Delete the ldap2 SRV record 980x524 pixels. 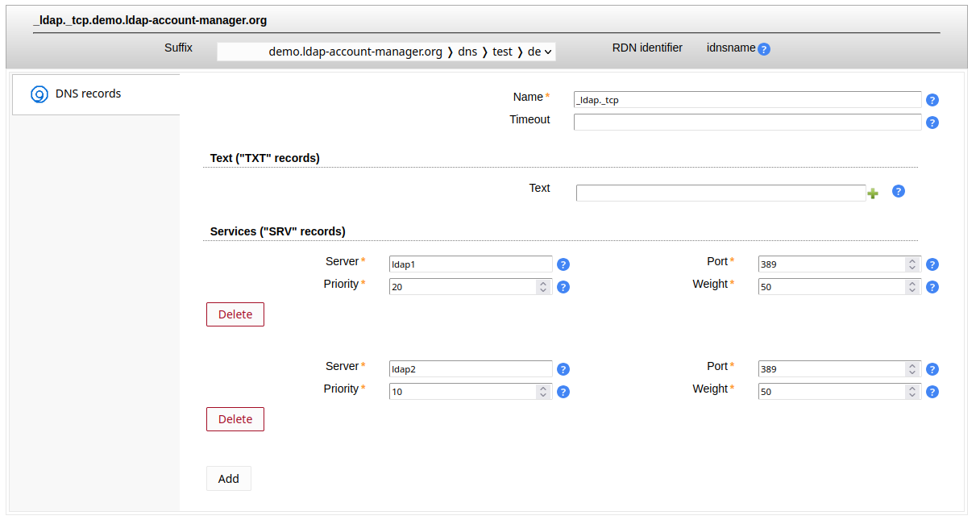[235, 419]
